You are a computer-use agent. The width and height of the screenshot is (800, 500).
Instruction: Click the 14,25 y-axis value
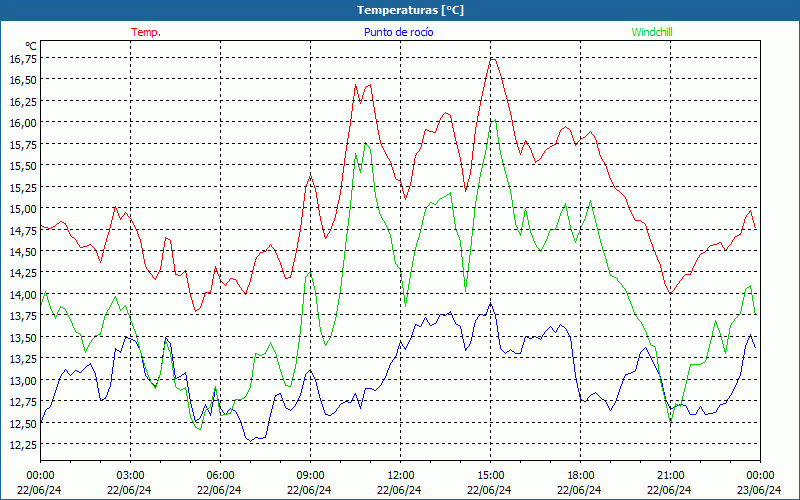(x=23, y=273)
